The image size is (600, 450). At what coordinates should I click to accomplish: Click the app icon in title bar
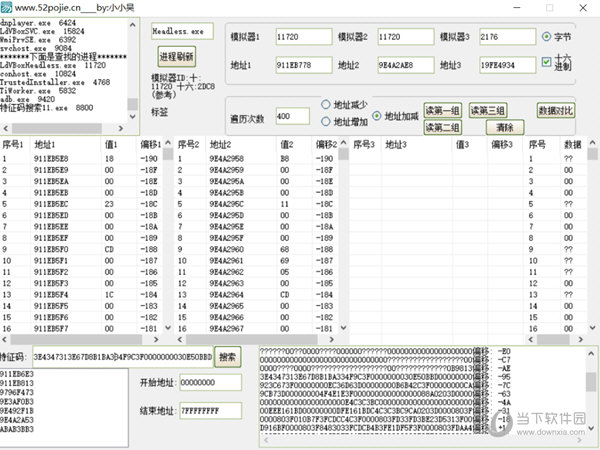point(6,7)
